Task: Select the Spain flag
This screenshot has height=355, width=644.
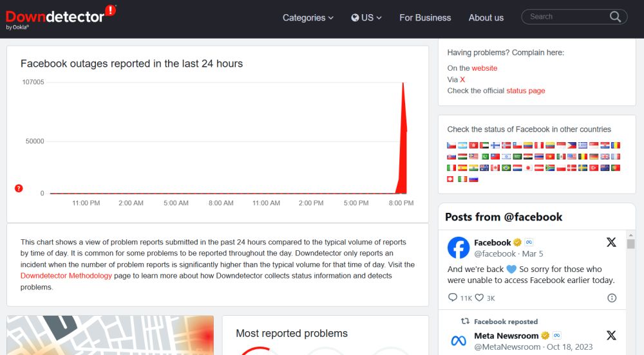Action: (462, 168)
